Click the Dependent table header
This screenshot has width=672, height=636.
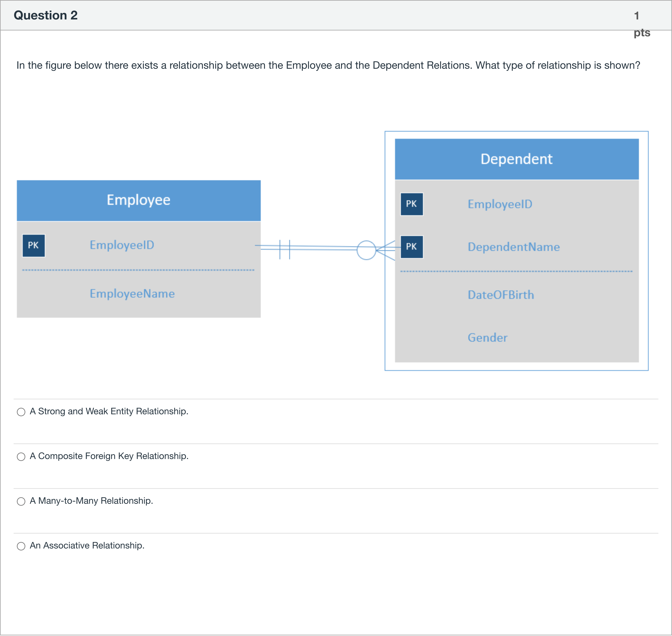coord(516,159)
